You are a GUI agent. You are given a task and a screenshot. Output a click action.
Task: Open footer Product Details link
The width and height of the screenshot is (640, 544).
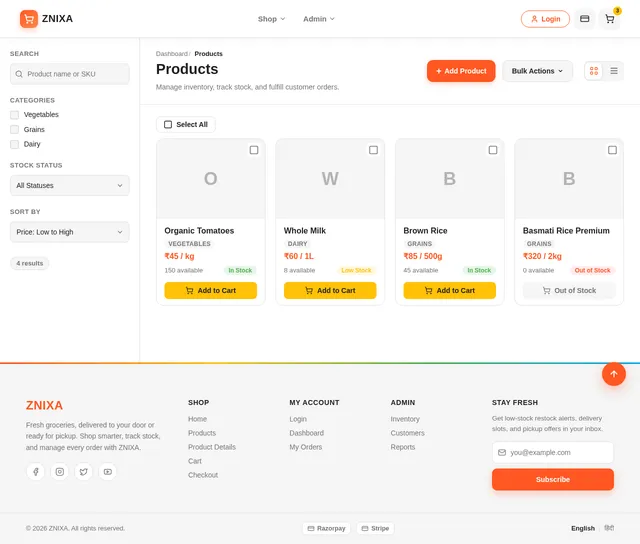point(212,447)
